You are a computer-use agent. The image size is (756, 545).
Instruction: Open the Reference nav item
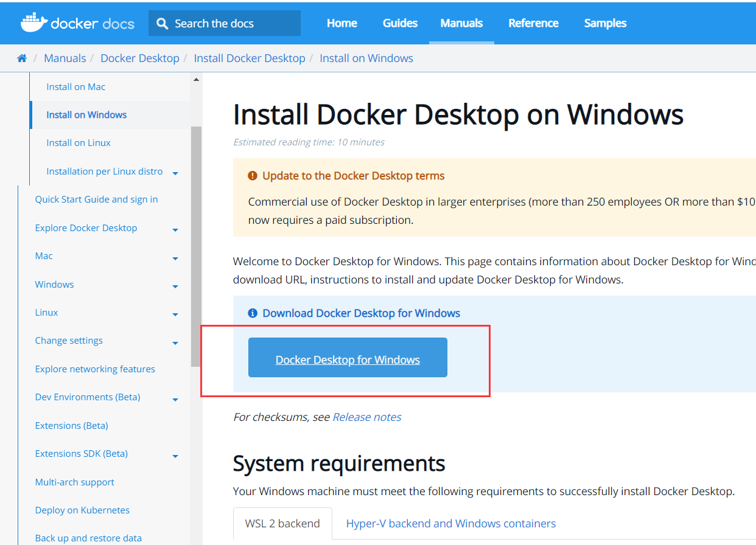(x=533, y=23)
